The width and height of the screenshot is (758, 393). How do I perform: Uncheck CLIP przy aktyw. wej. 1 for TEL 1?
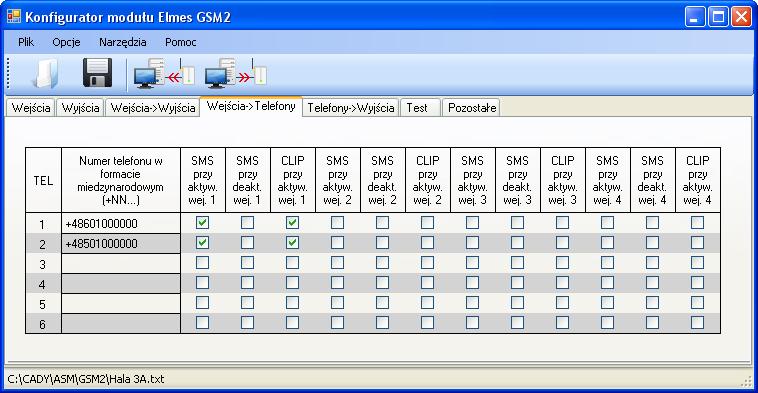coord(292,222)
